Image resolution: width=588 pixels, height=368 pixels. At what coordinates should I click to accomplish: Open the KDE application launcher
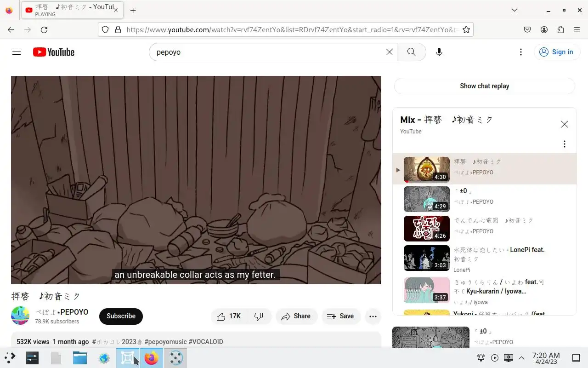tap(10, 357)
